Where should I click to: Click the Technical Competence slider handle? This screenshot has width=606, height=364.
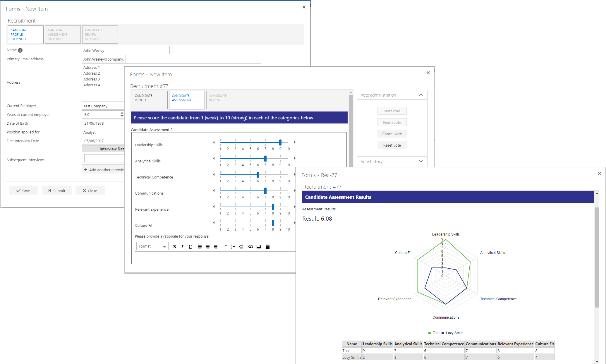tap(258, 174)
